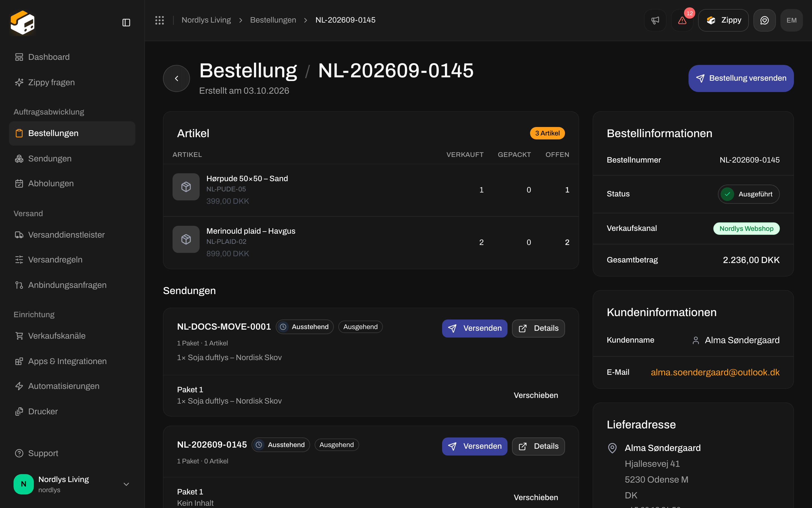Expand the Nordlys Living account switcher
The width and height of the screenshot is (812, 508).
tap(72, 484)
